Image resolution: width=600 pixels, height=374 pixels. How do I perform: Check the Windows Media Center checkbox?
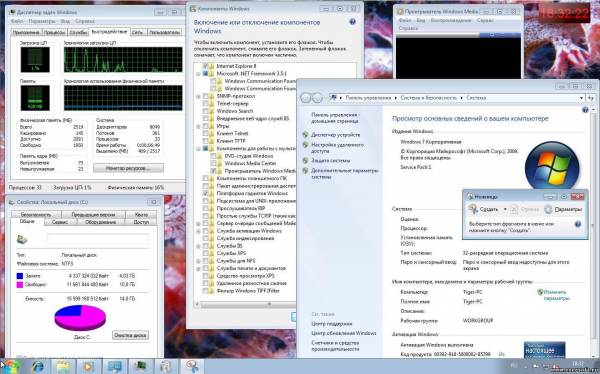(x=214, y=163)
